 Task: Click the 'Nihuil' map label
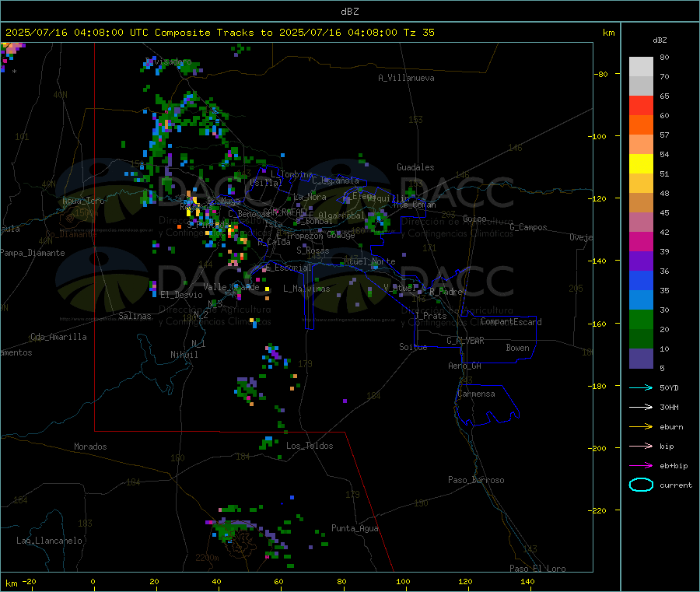click(x=184, y=355)
